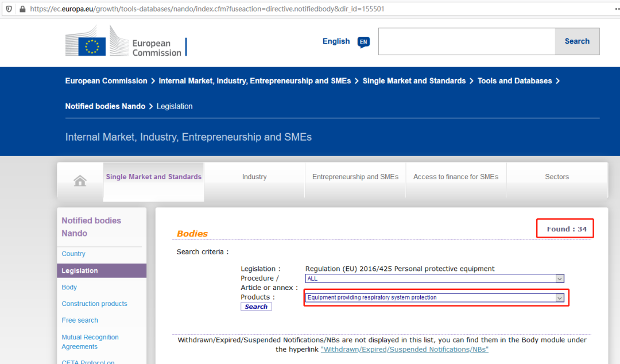Click the Bodies form Search button

point(256,307)
